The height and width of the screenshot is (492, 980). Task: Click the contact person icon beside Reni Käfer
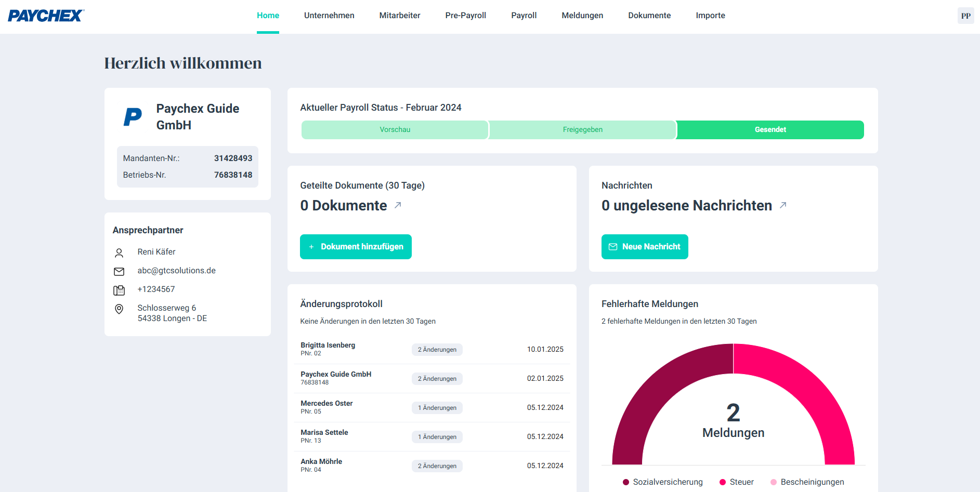click(x=119, y=253)
